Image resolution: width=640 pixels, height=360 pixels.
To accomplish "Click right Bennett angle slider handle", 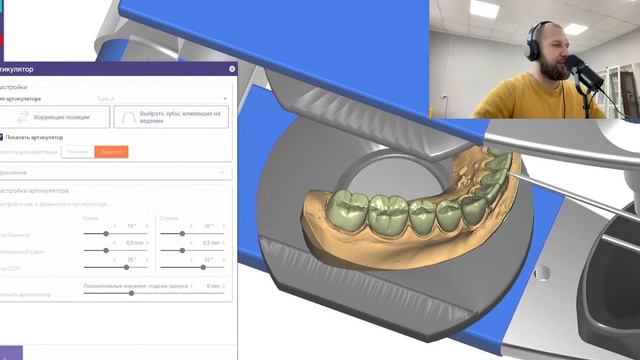I will 182,233.
